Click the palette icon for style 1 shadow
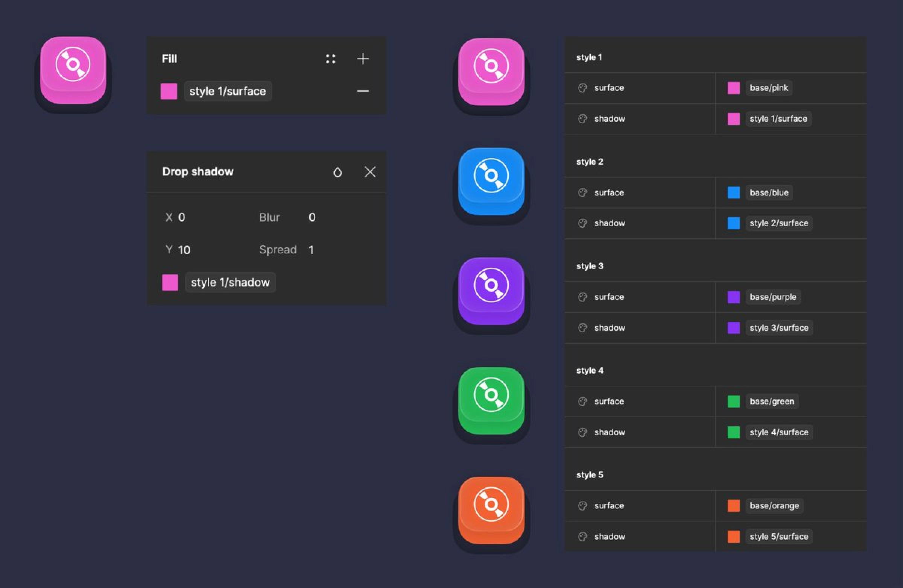The width and height of the screenshot is (903, 588). coord(582,119)
